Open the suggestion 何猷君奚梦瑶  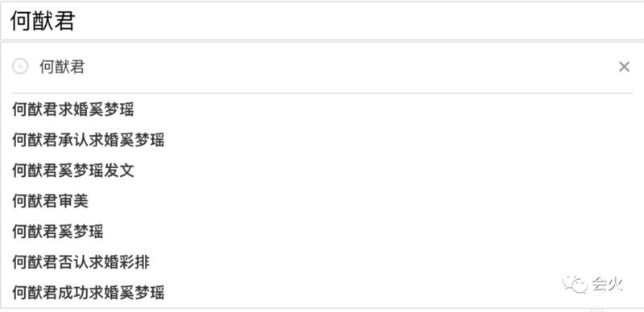57,232
